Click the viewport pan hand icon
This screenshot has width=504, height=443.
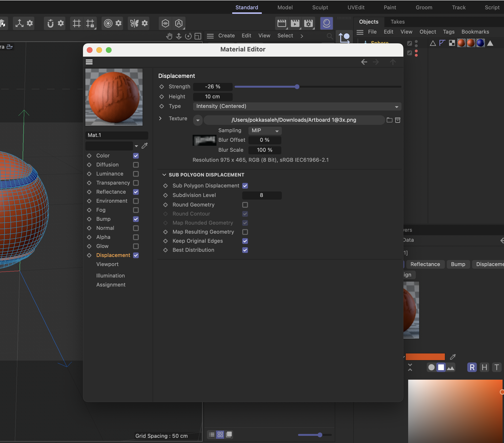169,36
